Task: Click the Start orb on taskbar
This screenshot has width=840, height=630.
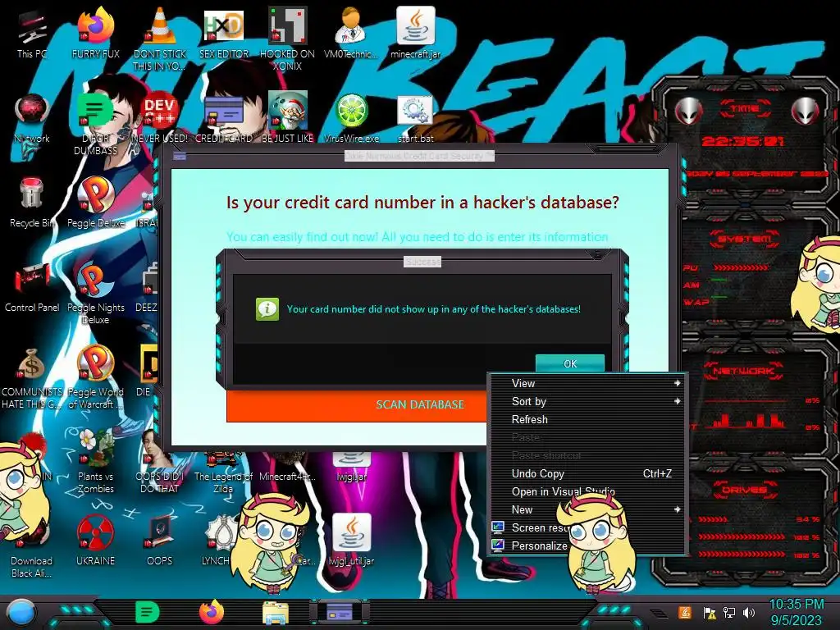Action: pos(21,612)
